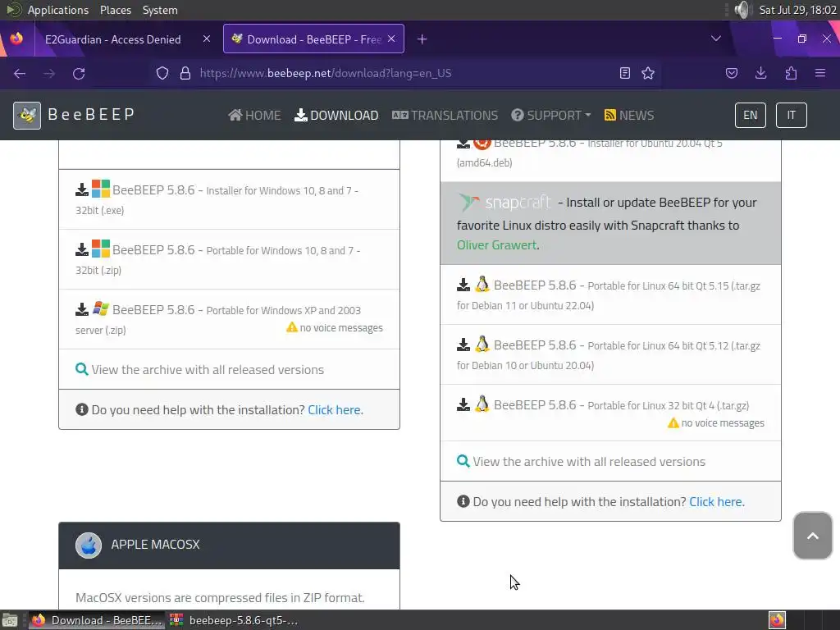Screen dimensions: 840x630
Task: Select taskbar item Download - BeeBEE...
Action: [95, 620]
